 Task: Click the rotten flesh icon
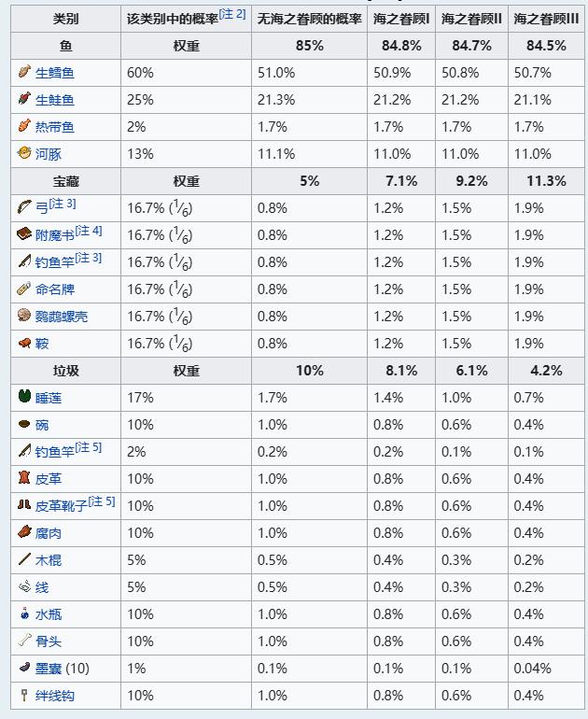coord(24,532)
